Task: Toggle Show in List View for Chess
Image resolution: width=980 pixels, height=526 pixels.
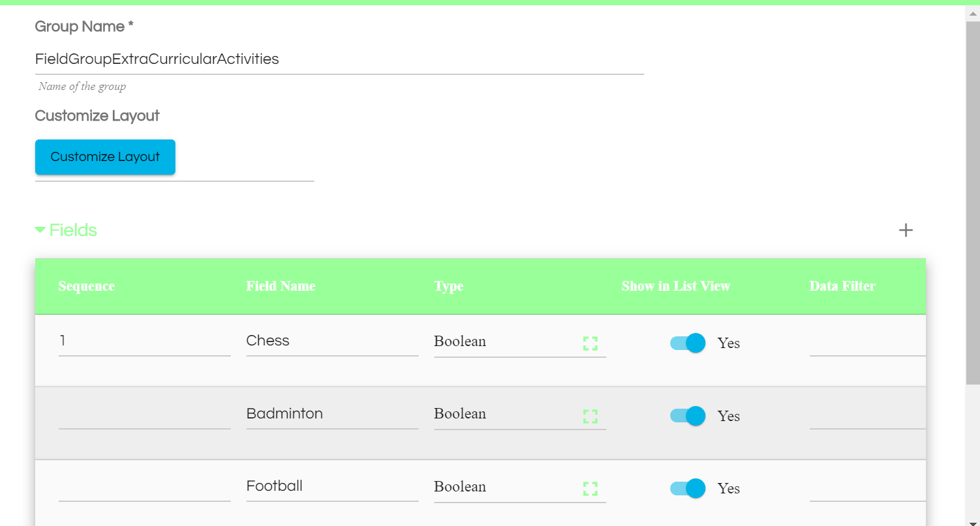Action: [688, 343]
